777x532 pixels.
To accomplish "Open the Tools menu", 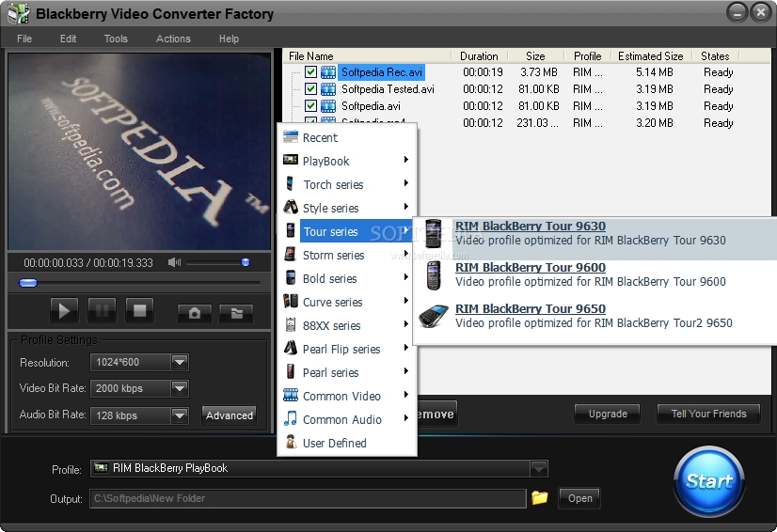I will pos(116,39).
